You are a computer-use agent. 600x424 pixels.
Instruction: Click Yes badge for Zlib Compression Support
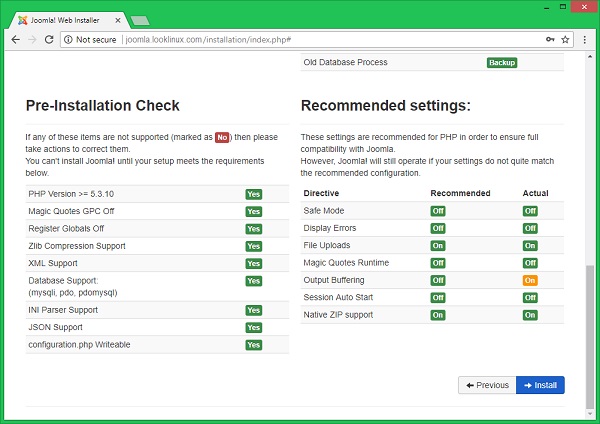(x=254, y=246)
